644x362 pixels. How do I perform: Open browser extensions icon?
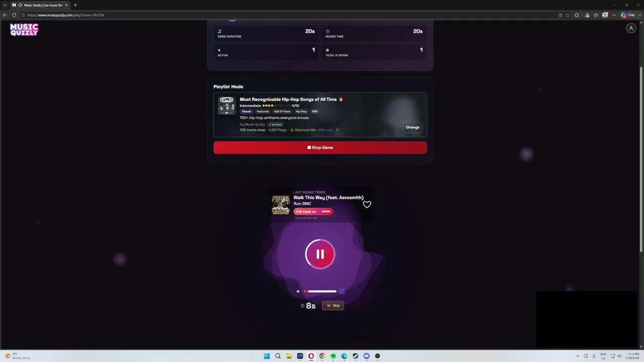[x=577, y=15]
